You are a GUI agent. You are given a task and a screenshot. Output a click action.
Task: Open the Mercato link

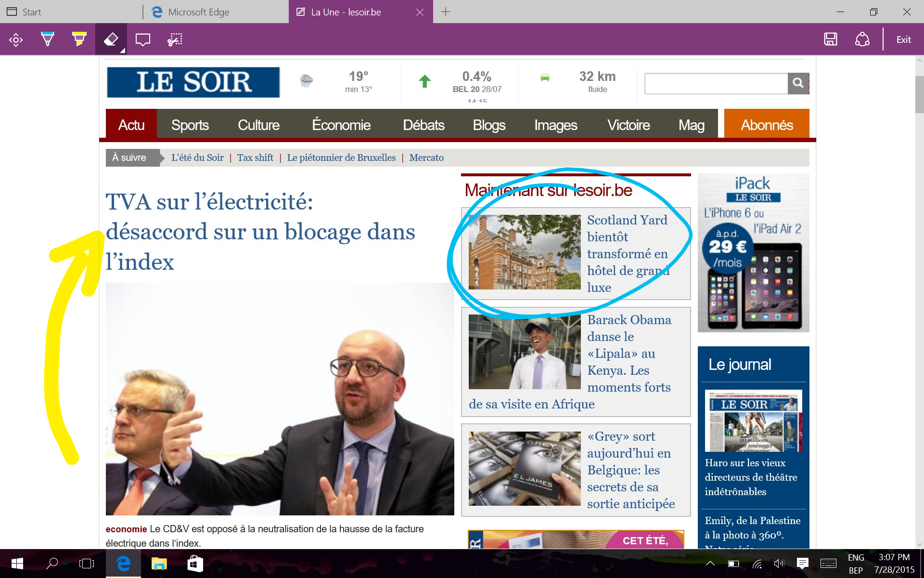(426, 158)
